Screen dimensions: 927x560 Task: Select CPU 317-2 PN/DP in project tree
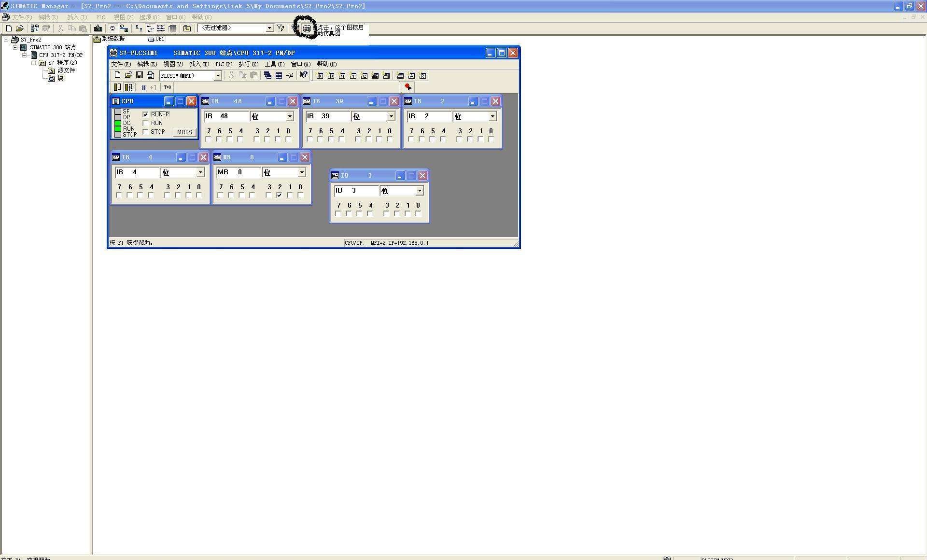(61, 55)
